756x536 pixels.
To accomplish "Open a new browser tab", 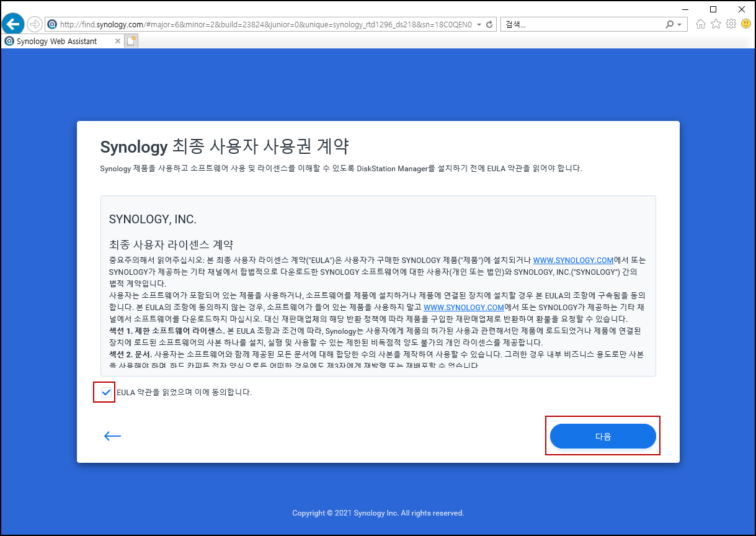I will click(x=131, y=41).
